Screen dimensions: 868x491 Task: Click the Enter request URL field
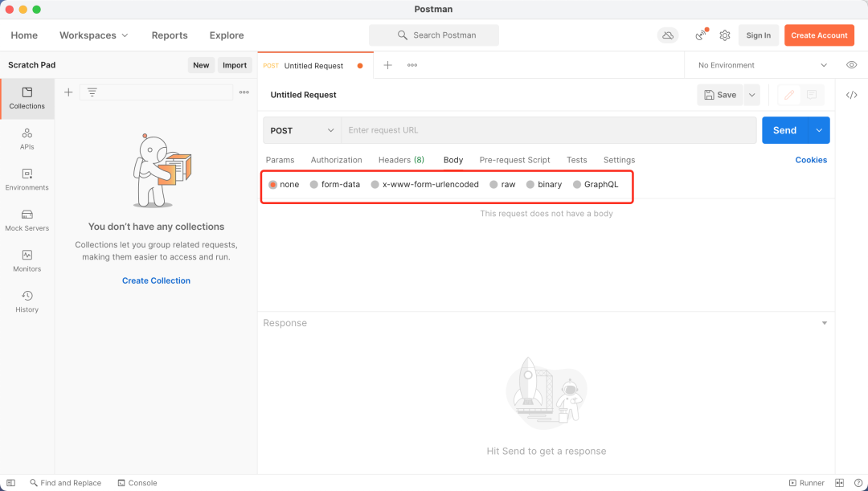click(549, 130)
